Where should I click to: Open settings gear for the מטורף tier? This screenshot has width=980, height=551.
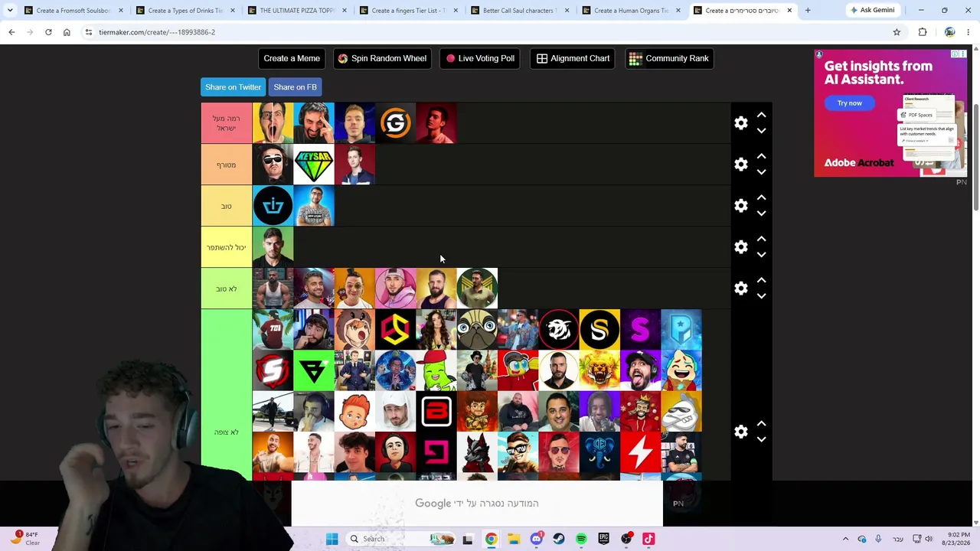click(740, 165)
